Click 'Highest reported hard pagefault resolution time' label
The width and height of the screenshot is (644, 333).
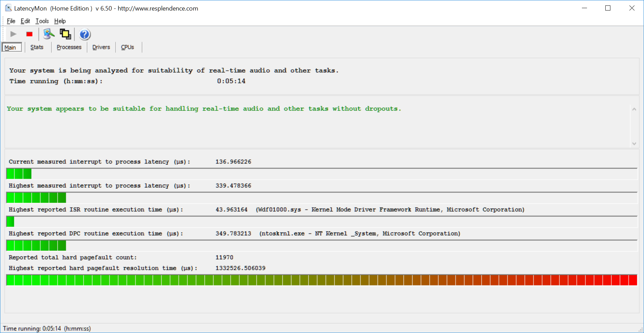pyautogui.click(x=103, y=268)
